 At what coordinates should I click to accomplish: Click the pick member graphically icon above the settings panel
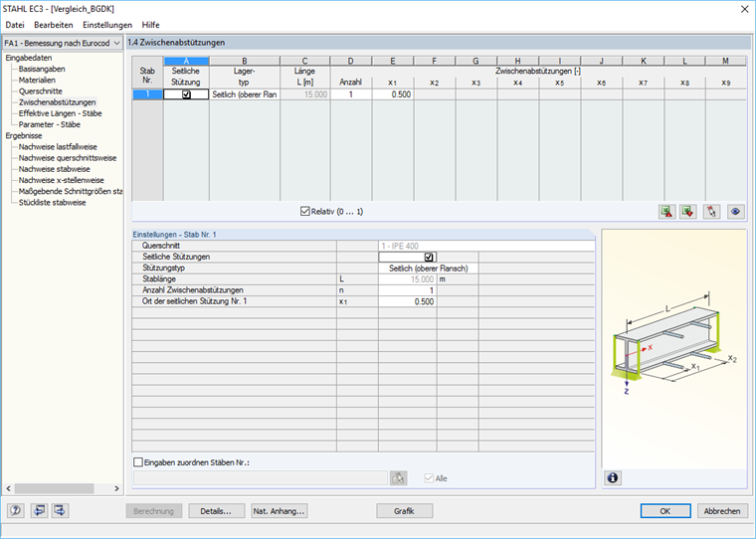[x=711, y=212]
